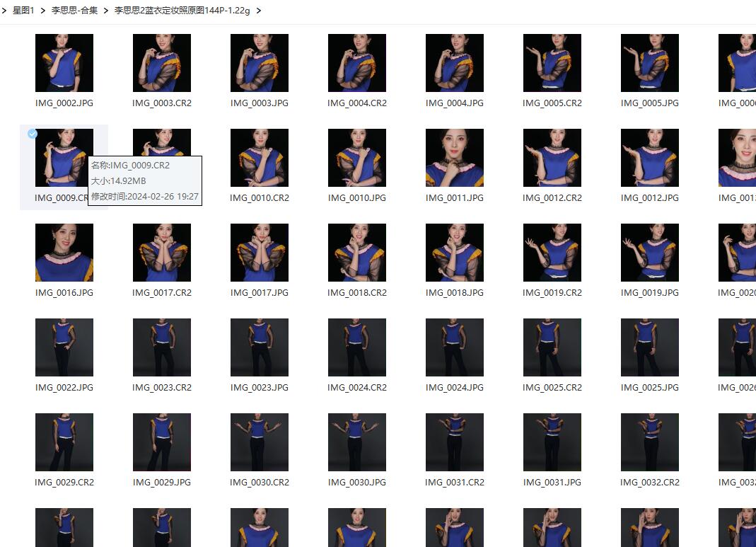
Task: Click the IMG_0024.CR2 file name
Action: pos(357,387)
